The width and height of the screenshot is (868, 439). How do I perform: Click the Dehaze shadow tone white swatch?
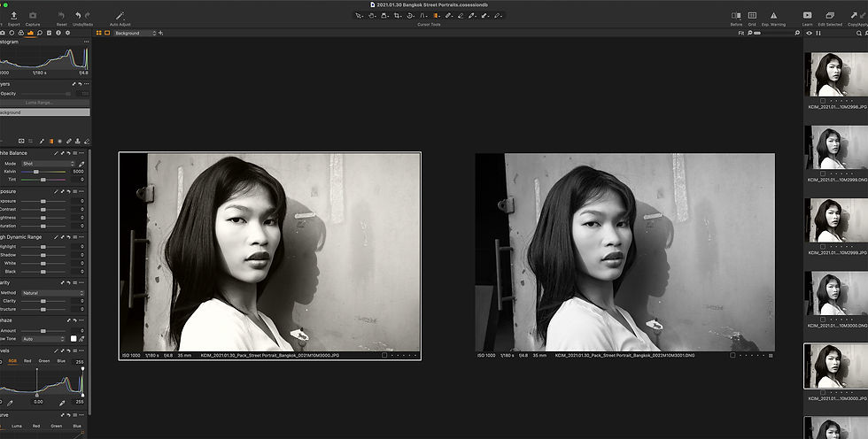74,339
